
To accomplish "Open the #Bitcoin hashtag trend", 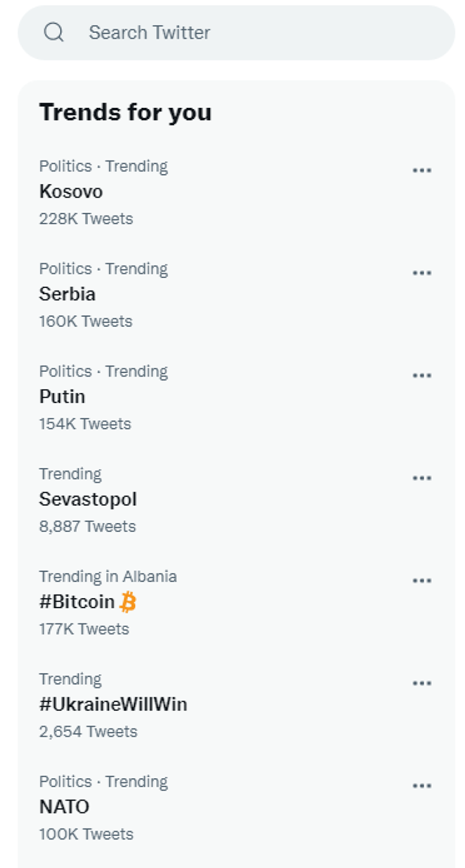I will 77,602.
